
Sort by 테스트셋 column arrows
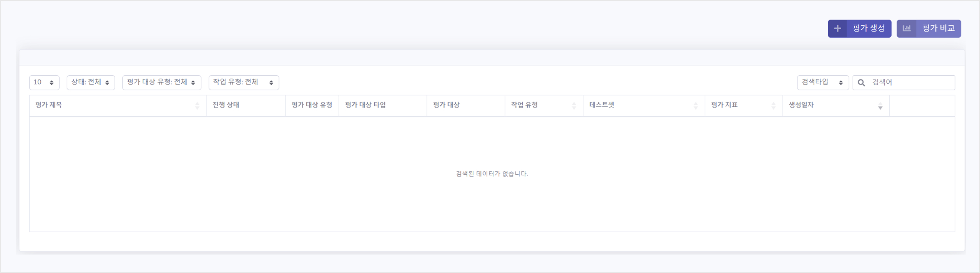coord(696,106)
